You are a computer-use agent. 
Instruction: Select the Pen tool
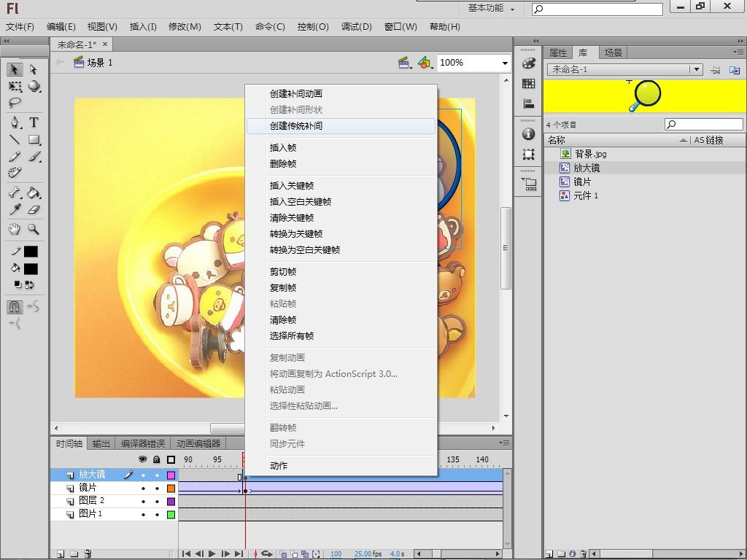[15, 122]
